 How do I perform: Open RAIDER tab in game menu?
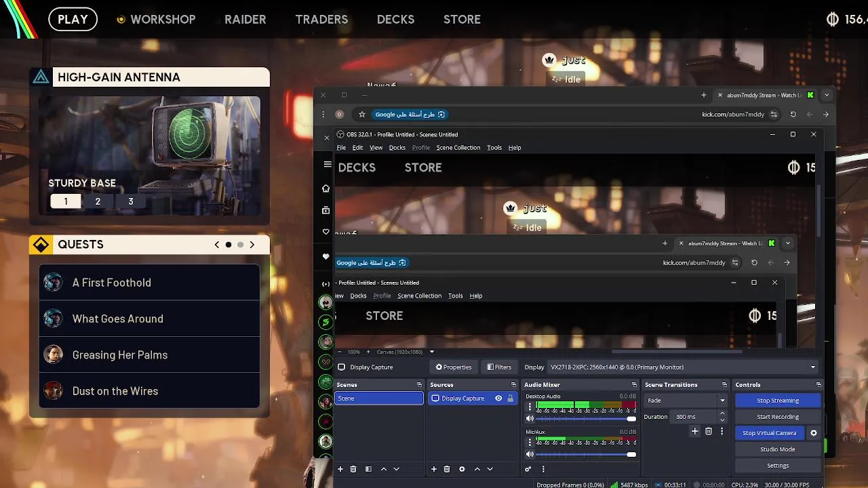point(245,20)
